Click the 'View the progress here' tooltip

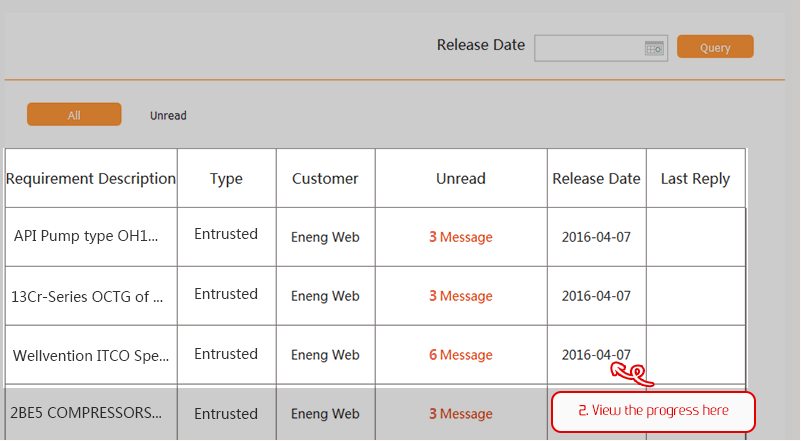point(653,411)
